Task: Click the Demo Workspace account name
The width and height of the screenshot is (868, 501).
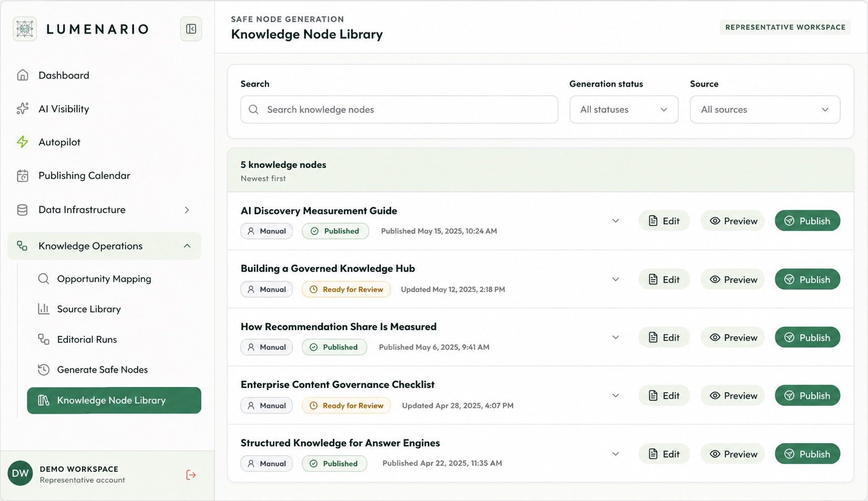Action: click(x=79, y=469)
